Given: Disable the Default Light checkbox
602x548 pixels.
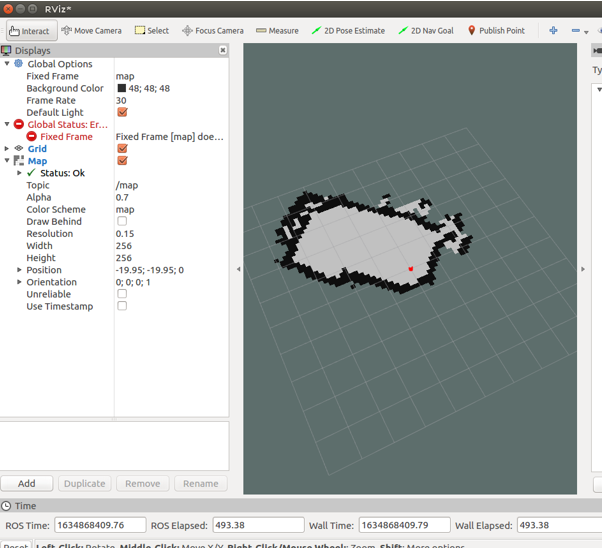Looking at the screenshot, I should coord(122,113).
